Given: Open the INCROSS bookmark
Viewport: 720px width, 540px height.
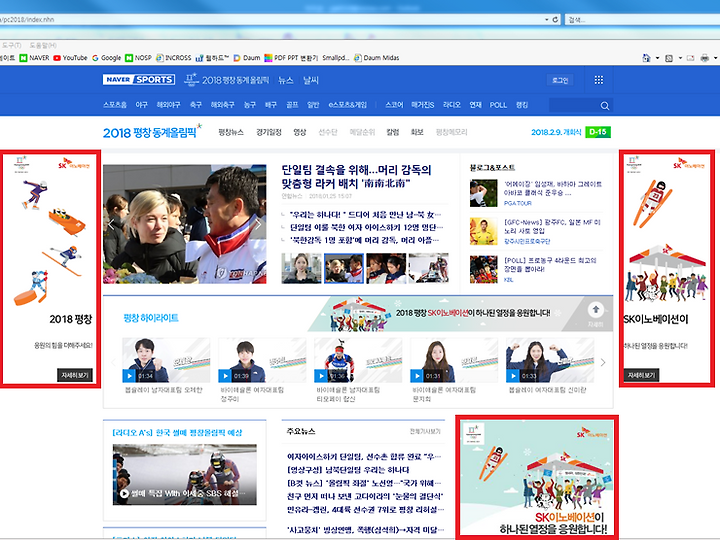Looking at the screenshot, I should click(x=174, y=58).
